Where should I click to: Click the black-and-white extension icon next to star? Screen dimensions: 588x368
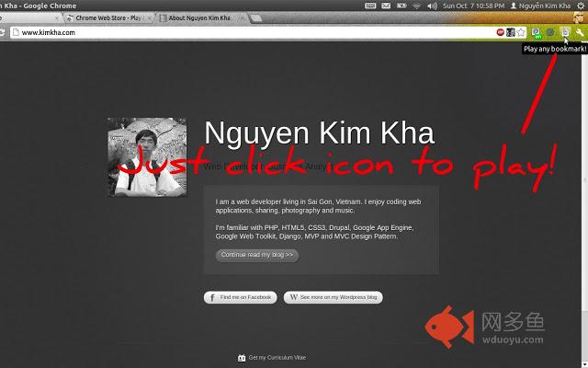[511, 32]
